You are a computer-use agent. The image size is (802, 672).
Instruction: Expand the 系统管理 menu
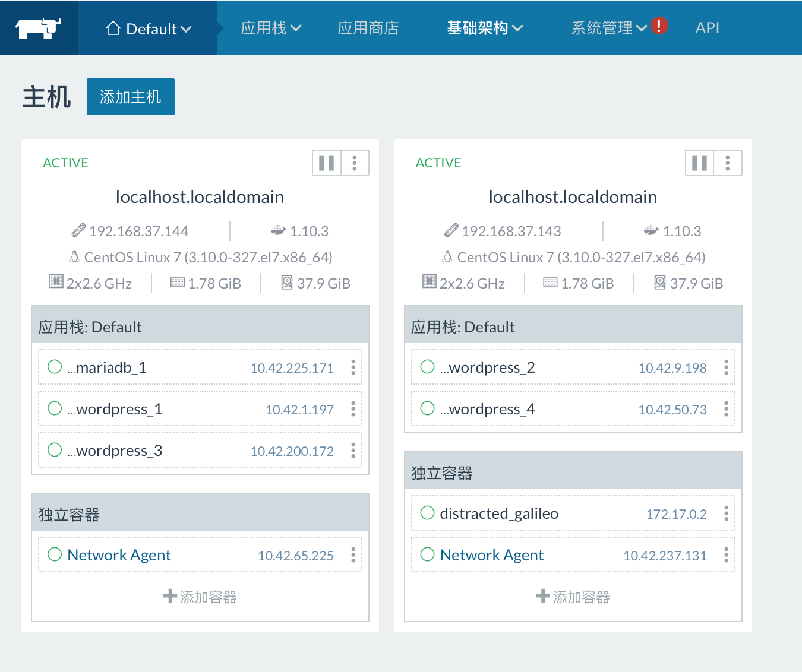(x=609, y=28)
